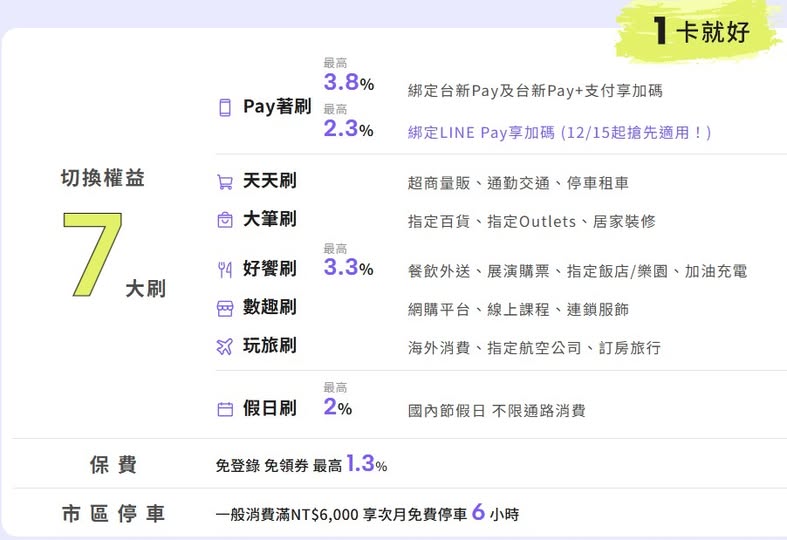Click the shopping cart icon for 天天刷
Image resolution: width=787 pixels, height=540 pixels.
pos(225,183)
